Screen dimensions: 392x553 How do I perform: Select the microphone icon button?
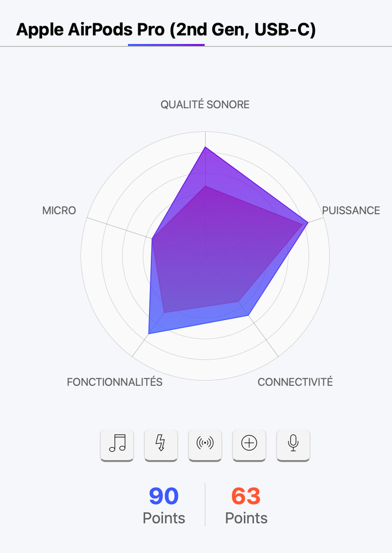(x=293, y=444)
